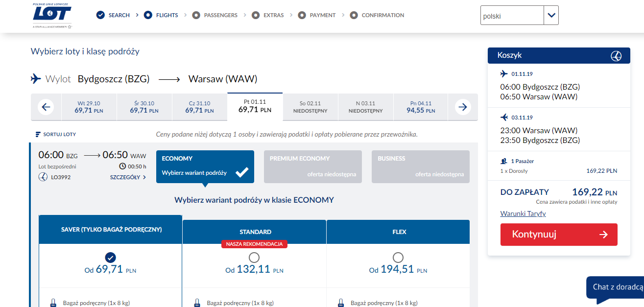Click SEARCH step checkmark icon
The image size is (644, 307).
[101, 15]
